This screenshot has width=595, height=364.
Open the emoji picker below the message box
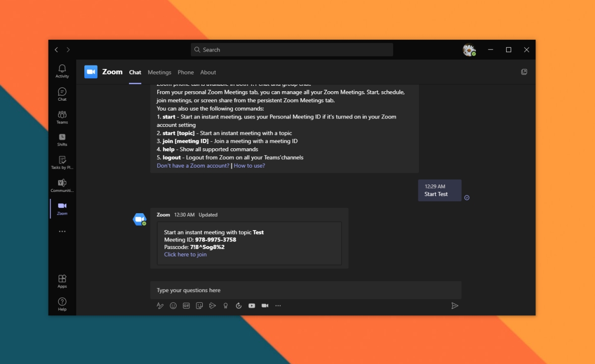[x=173, y=305]
